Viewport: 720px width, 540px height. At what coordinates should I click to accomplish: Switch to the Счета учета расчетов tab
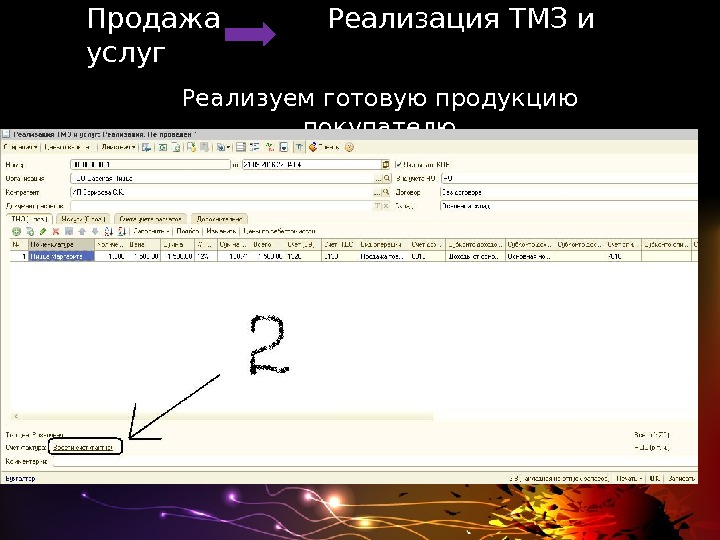tap(150, 219)
